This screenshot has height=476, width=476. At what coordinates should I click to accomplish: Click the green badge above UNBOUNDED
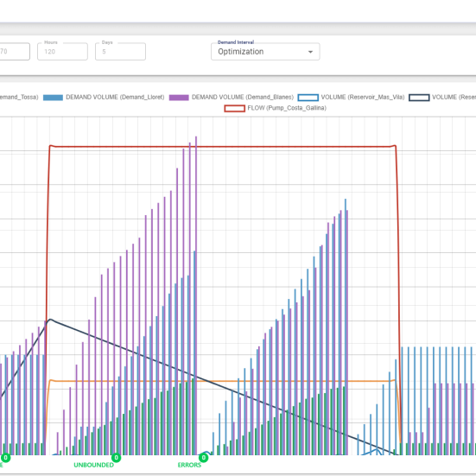(x=116, y=458)
